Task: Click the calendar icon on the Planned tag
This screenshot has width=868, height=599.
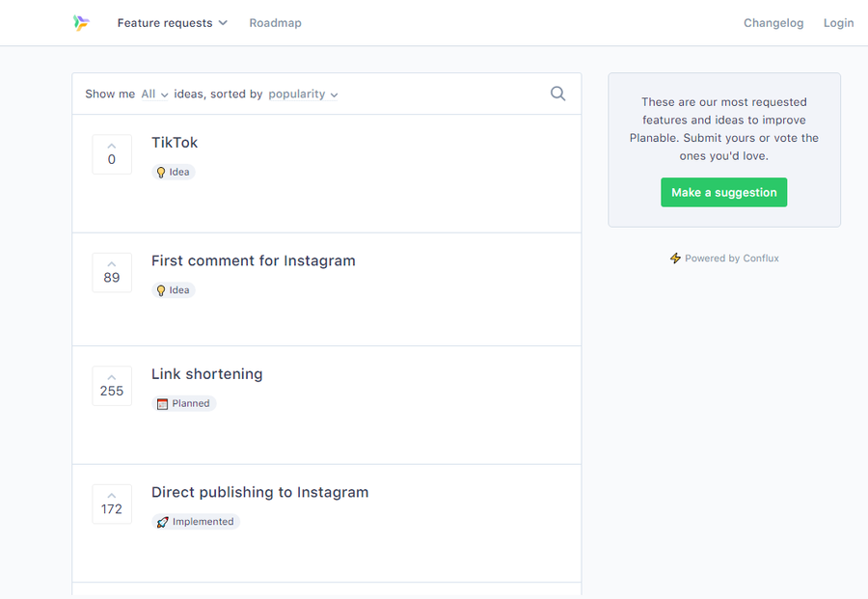Action: tap(162, 403)
